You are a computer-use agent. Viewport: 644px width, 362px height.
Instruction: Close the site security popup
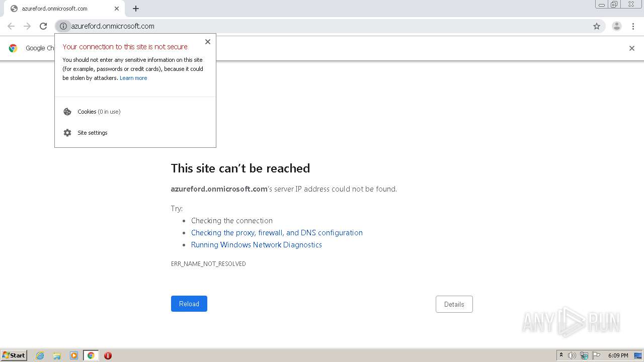[207, 42]
